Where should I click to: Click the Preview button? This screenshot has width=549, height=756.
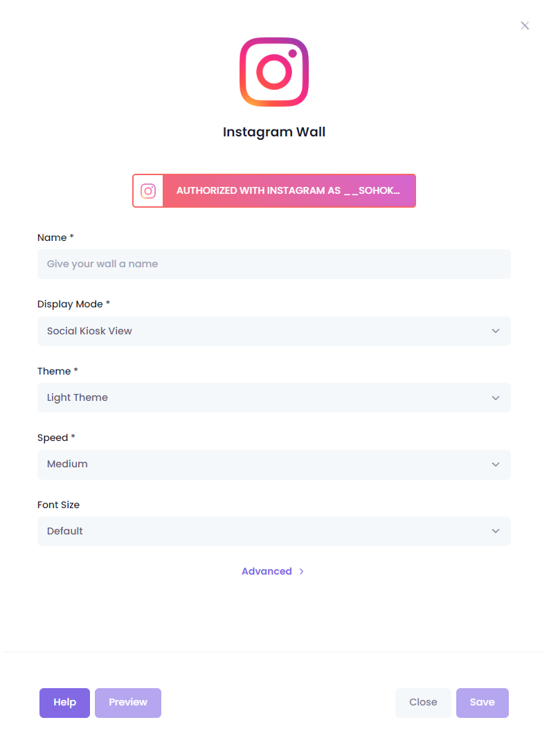pos(127,703)
